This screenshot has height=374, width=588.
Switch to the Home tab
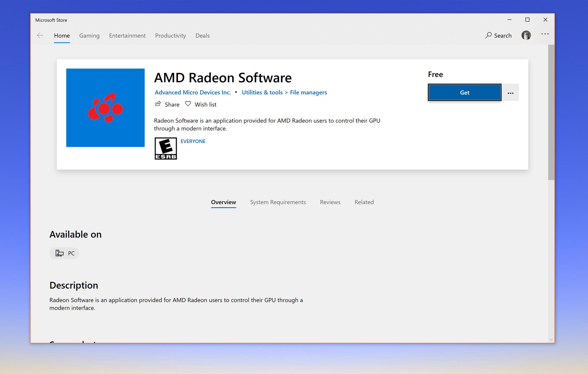[62, 36]
